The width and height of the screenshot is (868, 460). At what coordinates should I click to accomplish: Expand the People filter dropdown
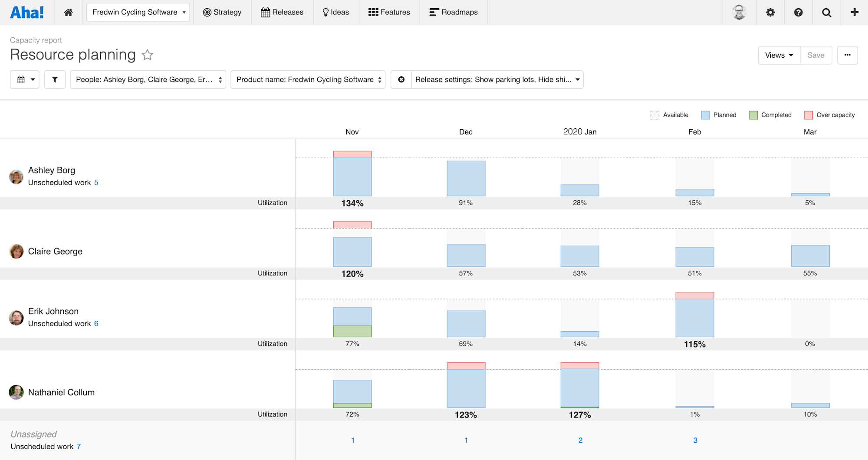pos(148,79)
